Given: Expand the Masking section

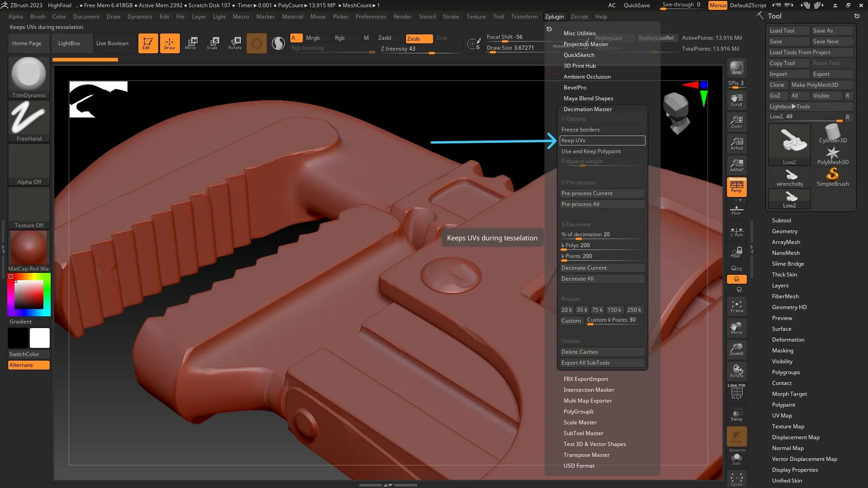Looking at the screenshot, I should pos(783,351).
